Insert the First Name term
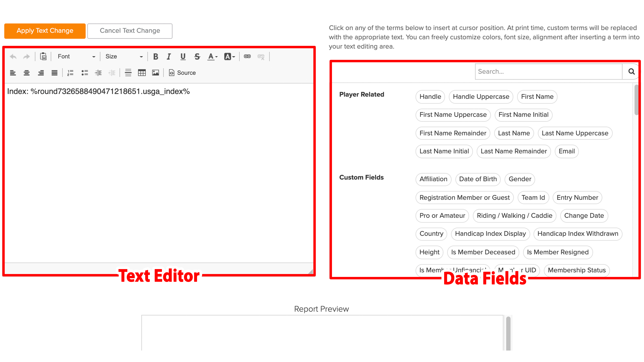This screenshot has height=362, width=644. coord(537,97)
